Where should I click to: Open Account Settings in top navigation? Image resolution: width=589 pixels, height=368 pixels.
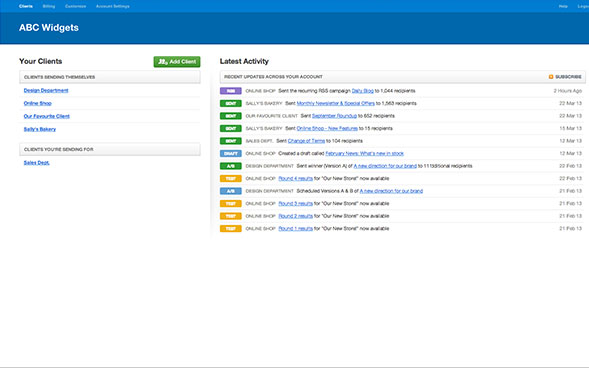(x=113, y=6)
